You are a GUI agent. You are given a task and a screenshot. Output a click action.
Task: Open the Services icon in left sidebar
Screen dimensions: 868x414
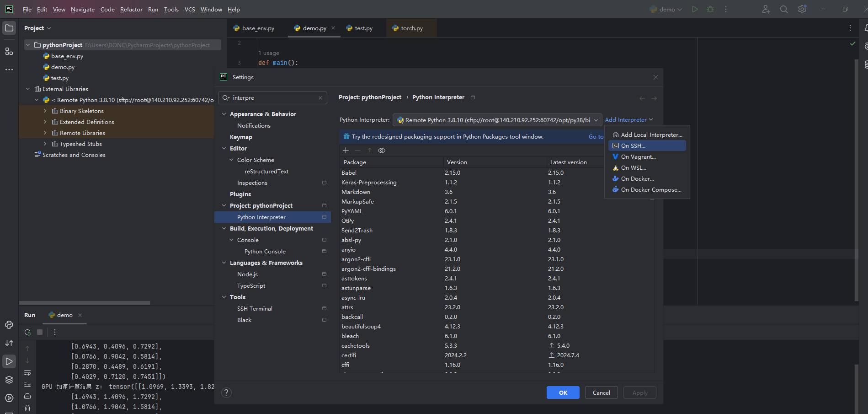pos(9,398)
